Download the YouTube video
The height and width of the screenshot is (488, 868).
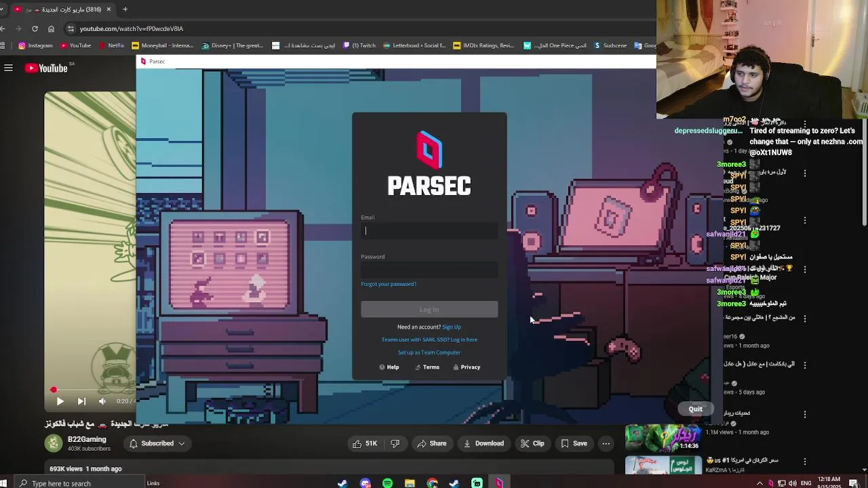484,443
